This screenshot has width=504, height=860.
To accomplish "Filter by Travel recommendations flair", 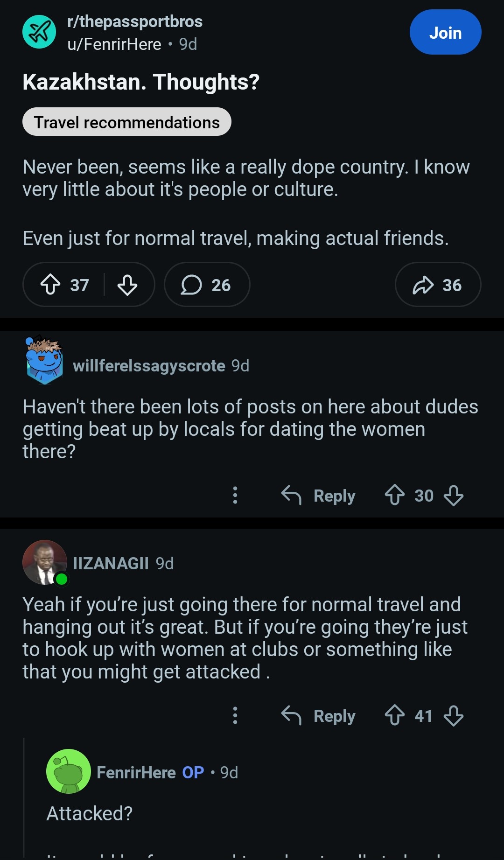I will [126, 122].
